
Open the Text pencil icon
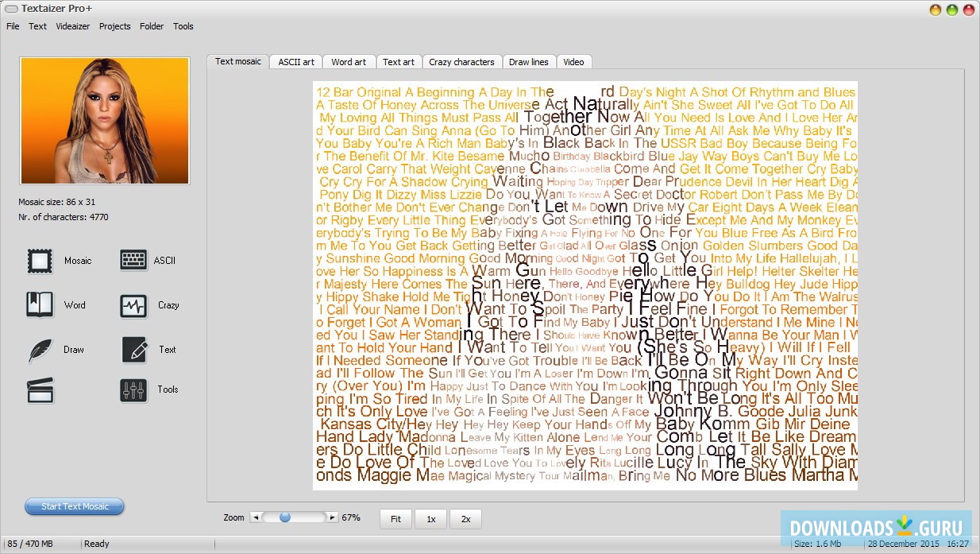(133, 350)
